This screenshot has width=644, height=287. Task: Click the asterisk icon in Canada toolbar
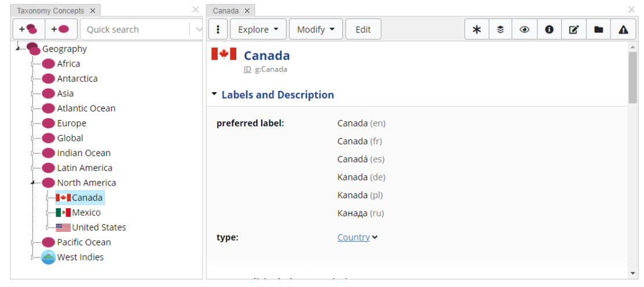click(477, 30)
